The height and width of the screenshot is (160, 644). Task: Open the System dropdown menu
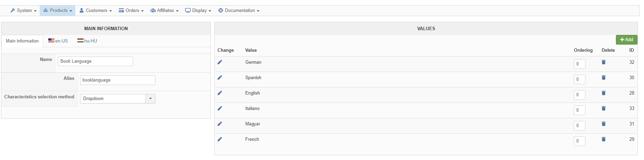tap(23, 11)
